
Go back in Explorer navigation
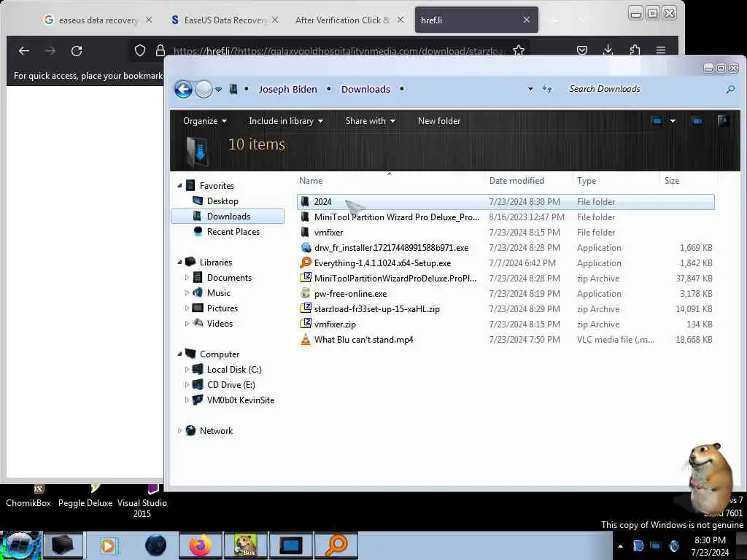(183, 89)
